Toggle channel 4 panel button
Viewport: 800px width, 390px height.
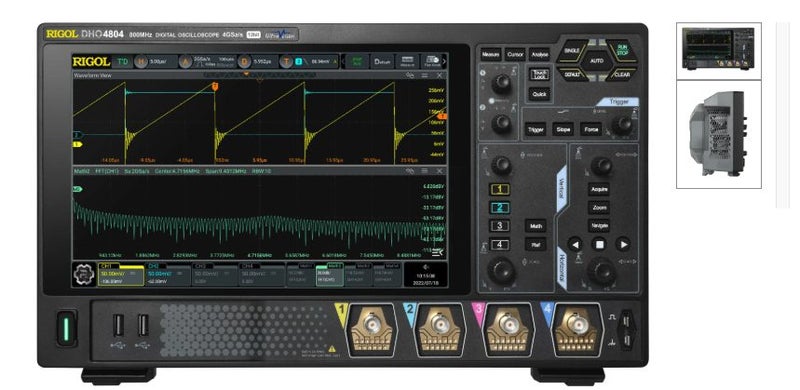499,245
